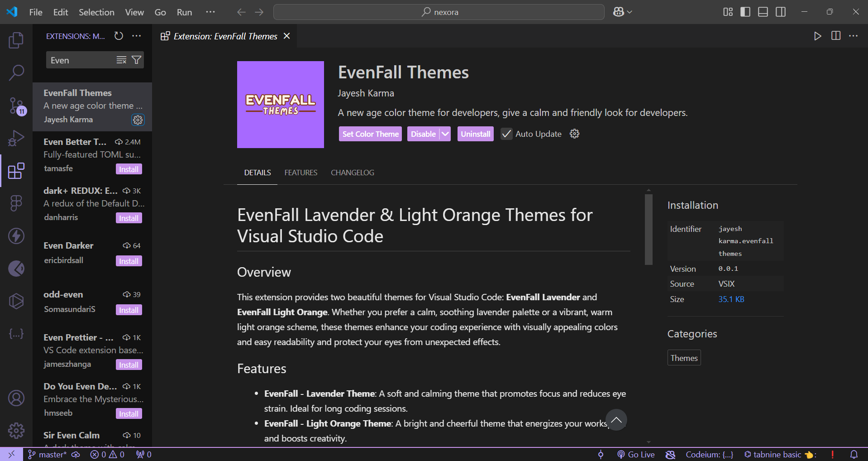Expand the Disable button dropdown arrow
This screenshot has width=868, height=461.
pyautogui.click(x=445, y=134)
